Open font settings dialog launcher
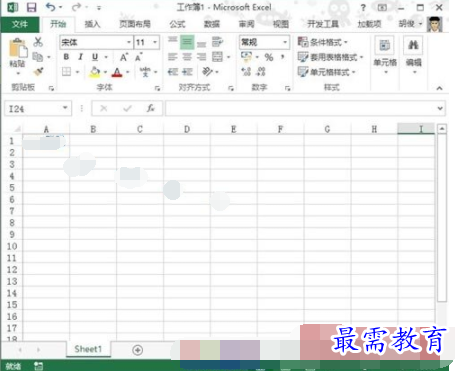Viewport: 455px width, 371px height. point(157,88)
